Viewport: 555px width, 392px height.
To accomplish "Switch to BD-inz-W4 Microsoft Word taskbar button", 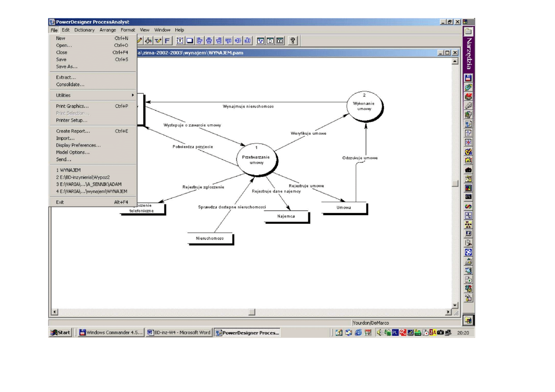I will click(179, 333).
